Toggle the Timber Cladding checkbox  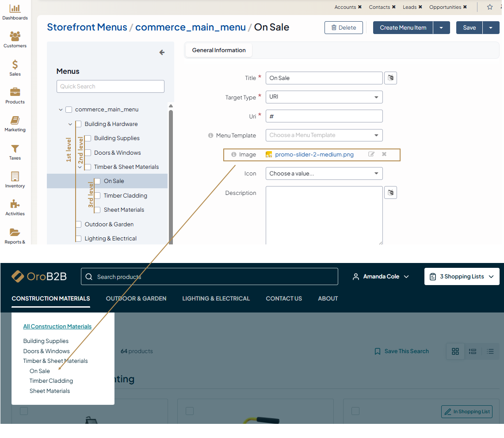click(97, 195)
